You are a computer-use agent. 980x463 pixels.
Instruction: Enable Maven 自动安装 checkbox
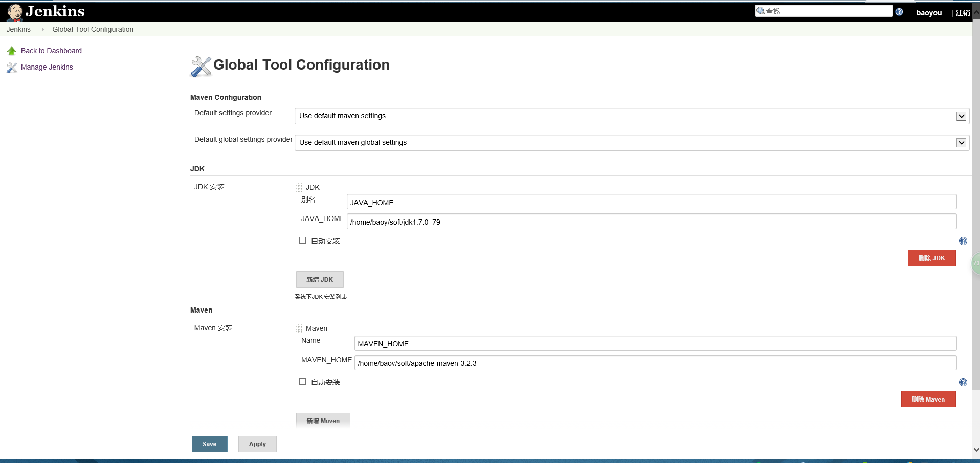[x=303, y=382]
